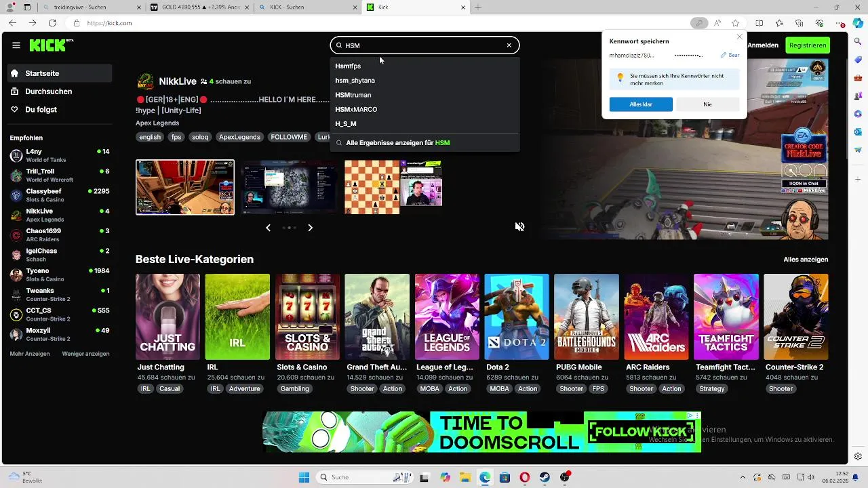Image resolution: width=868 pixels, height=488 pixels.
Task: Open NikkLive streamer name in featured stream
Action: (178, 81)
